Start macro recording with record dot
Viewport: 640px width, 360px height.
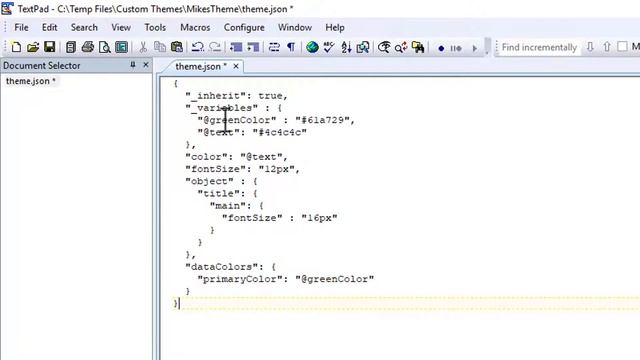(x=441, y=48)
